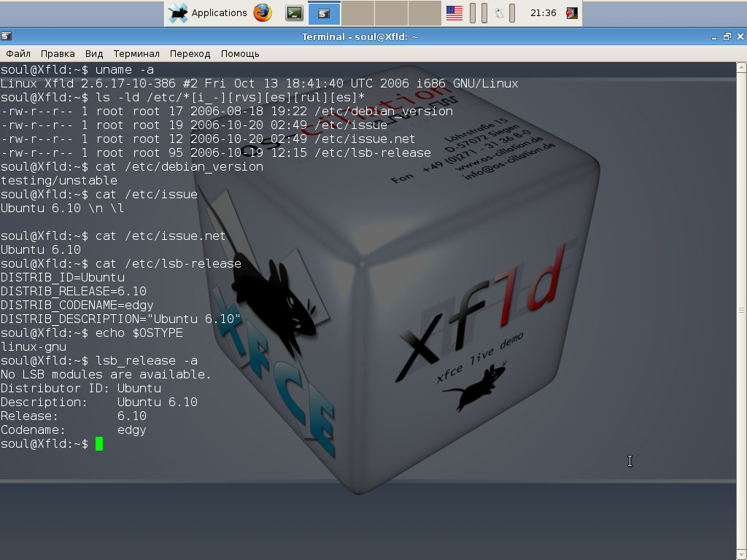Minimize the Terminal window
This screenshot has width=747, height=560.
click(713, 36)
